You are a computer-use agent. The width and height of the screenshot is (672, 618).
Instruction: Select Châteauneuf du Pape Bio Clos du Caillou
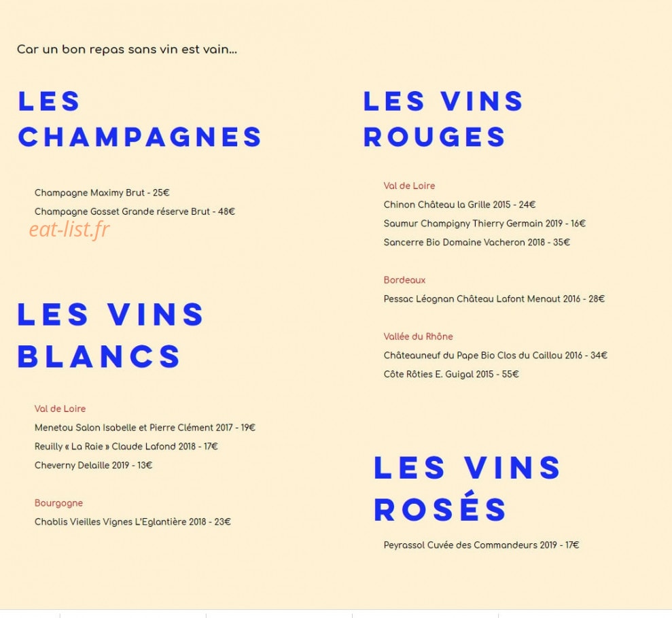(495, 356)
